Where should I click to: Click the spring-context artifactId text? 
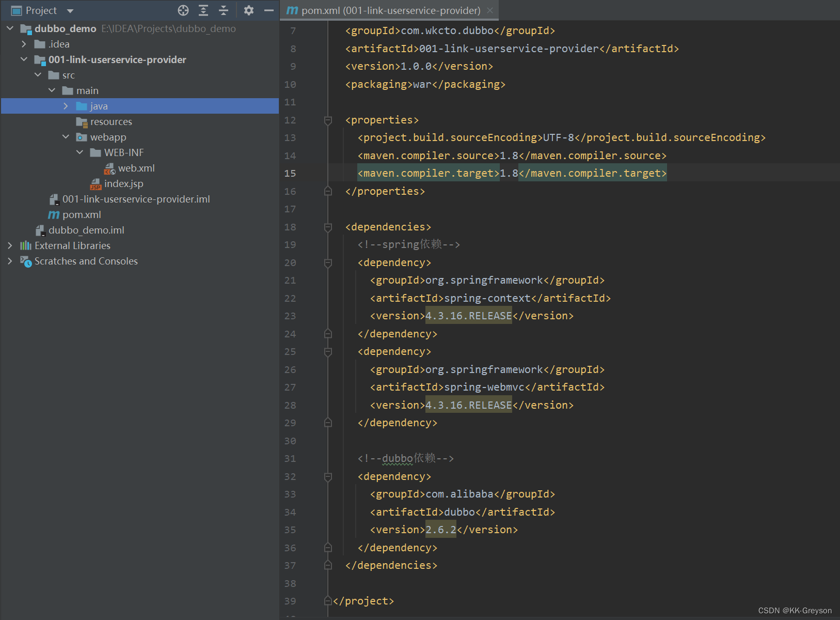coord(487,298)
